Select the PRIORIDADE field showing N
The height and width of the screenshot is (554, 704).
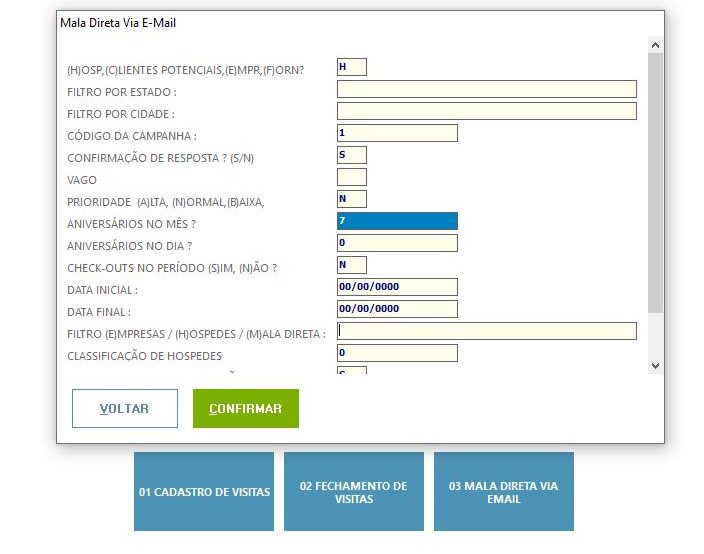[352, 199]
